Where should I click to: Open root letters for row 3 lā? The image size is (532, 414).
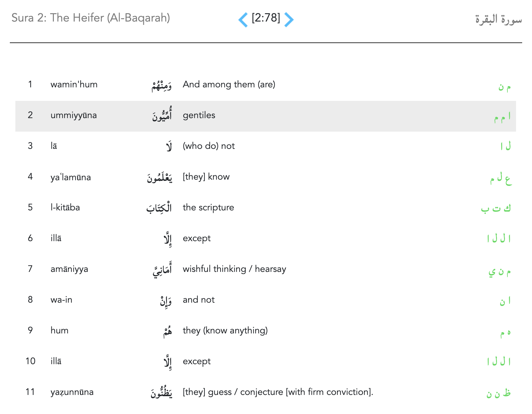505,146
